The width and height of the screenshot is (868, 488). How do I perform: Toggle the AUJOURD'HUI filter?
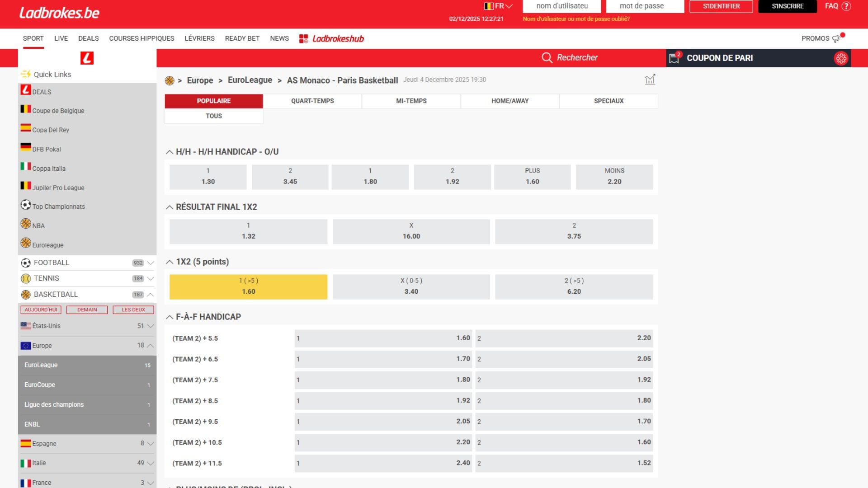(x=41, y=310)
